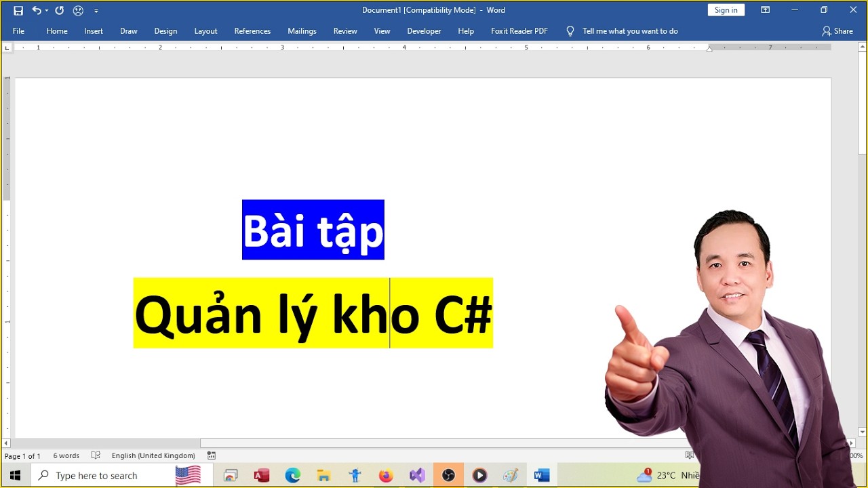Viewport: 868px width, 488px height.
Task: Click the Tell me lightbulb icon
Action: pyautogui.click(x=570, y=31)
